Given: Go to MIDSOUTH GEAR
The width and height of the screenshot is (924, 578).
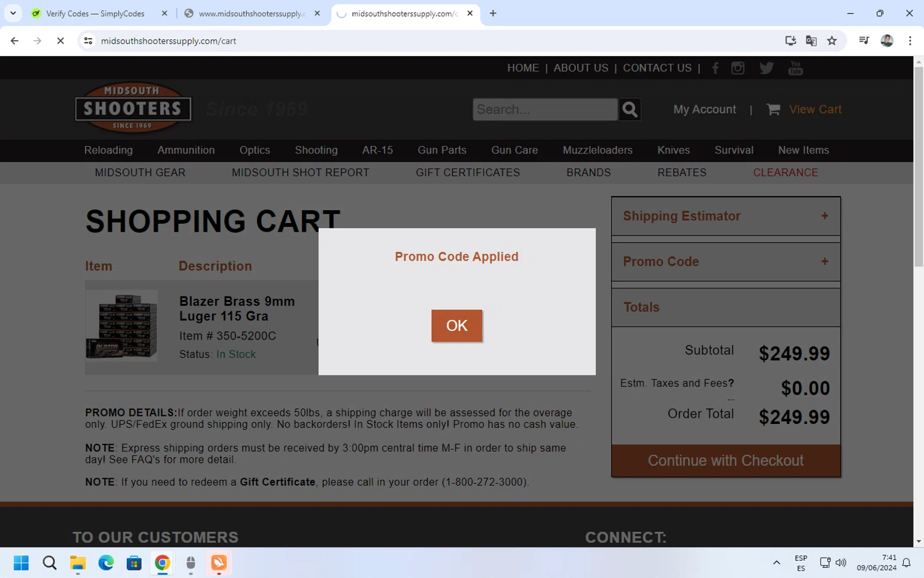Looking at the screenshot, I should coord(140,173).
